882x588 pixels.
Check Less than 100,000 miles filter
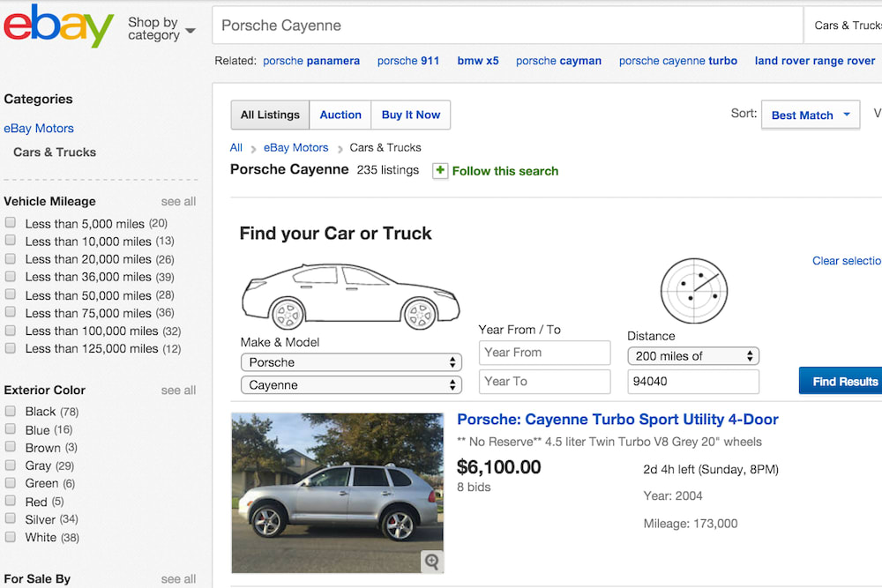pos(10,331)
